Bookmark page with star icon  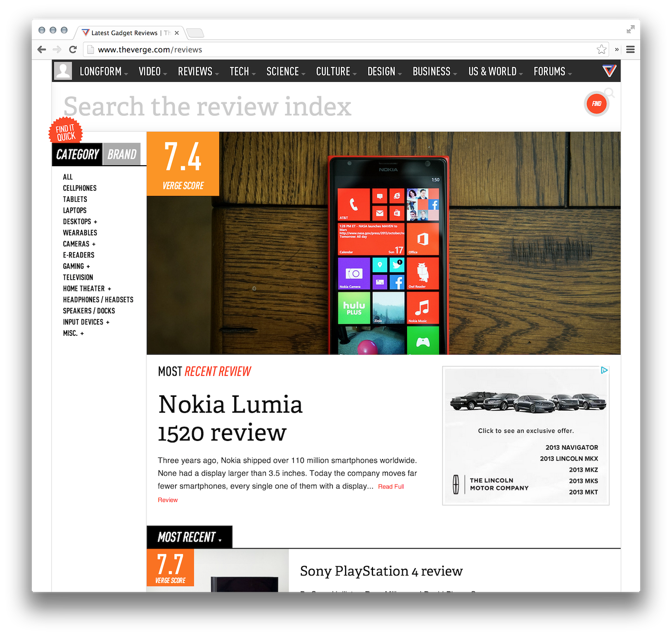point(601,49)
